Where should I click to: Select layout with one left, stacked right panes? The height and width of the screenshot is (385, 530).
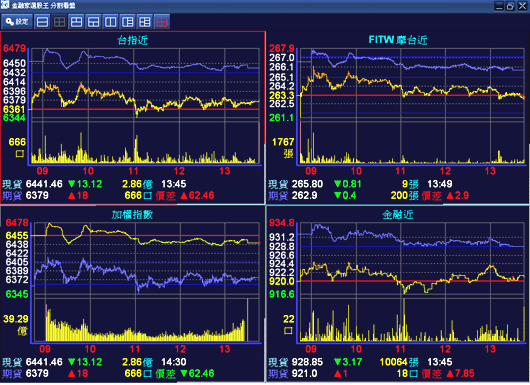tap(128, 22)
